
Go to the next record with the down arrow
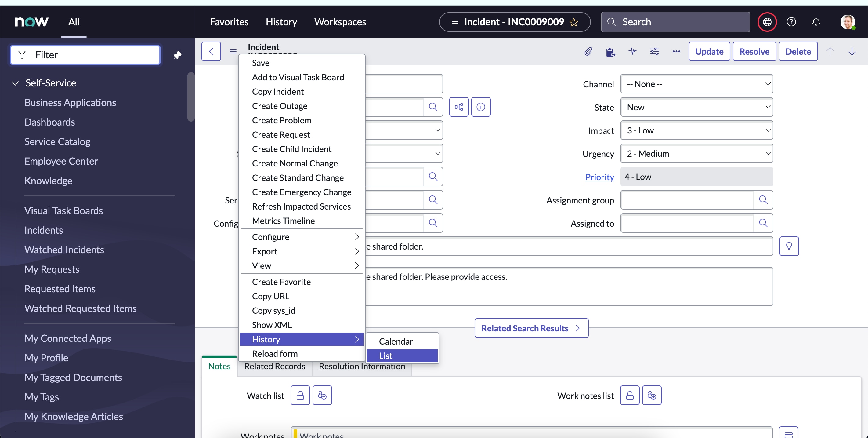pos(852,51)
